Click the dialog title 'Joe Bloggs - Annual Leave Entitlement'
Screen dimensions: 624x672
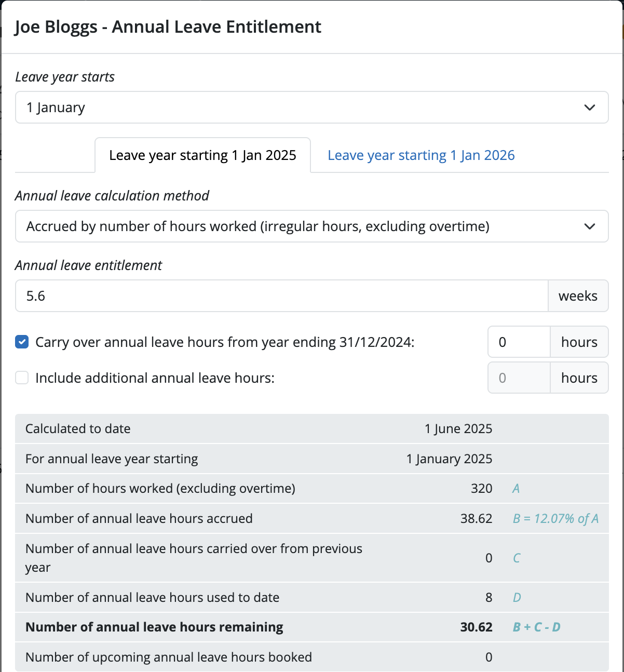[167, 26]
